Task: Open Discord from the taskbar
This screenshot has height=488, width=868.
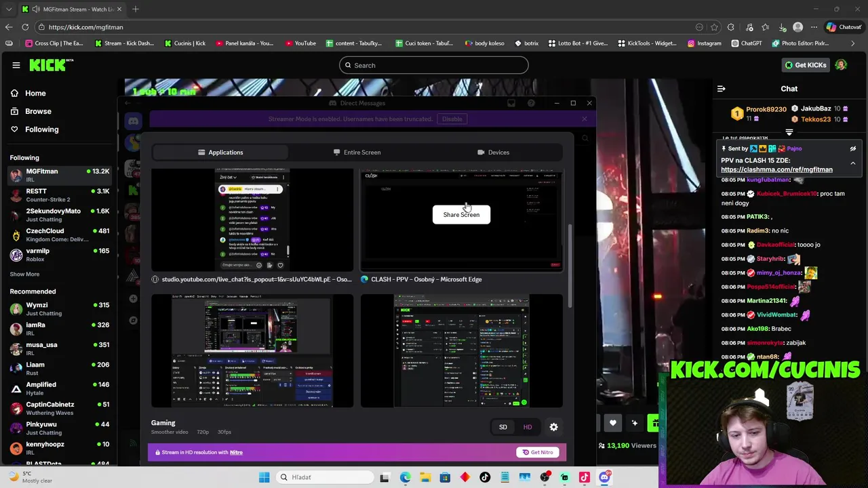Action: click(x=604, y=477)
